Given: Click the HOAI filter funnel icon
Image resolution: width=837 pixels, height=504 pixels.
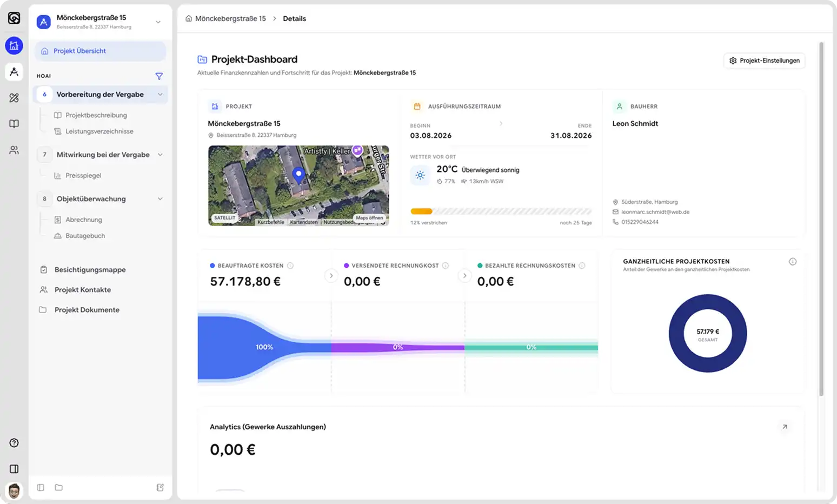Looking at the screenshot, I should 159,76.
